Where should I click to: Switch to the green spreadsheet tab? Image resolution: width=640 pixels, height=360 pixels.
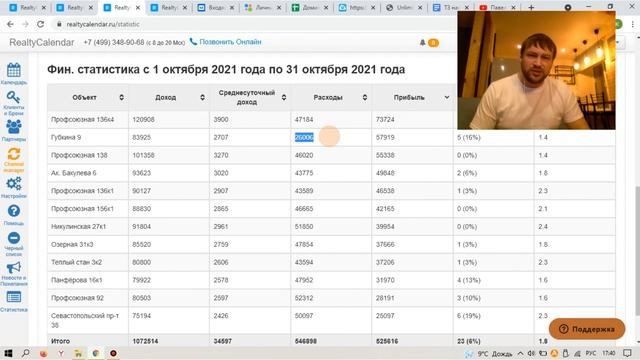pyautogui.click(x=309, y=7)
